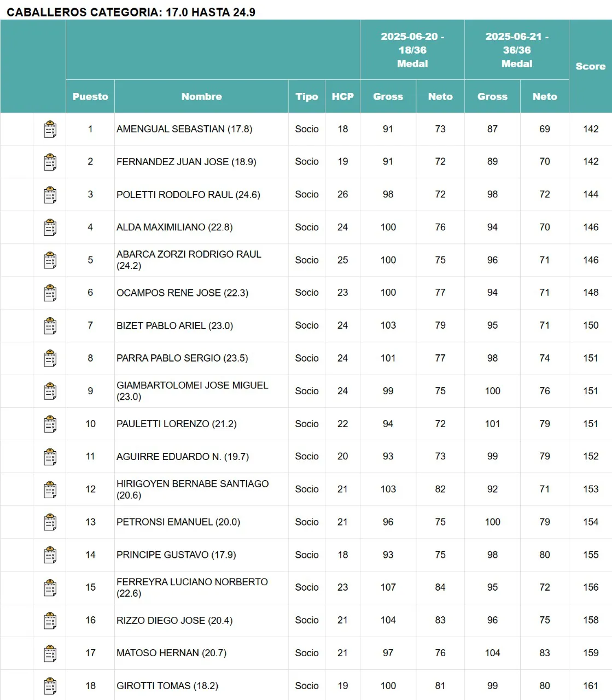The image size is (612, 700).
Task: View scorecard icon for PRINCIPE GUSTAVO
Action: pos(50,555)
